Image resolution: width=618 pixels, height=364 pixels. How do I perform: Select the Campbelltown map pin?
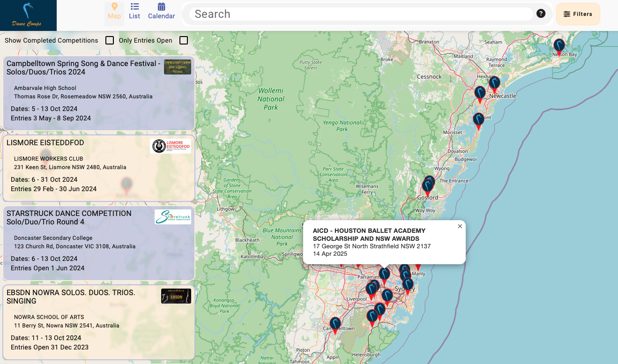[x=335, y=326]
